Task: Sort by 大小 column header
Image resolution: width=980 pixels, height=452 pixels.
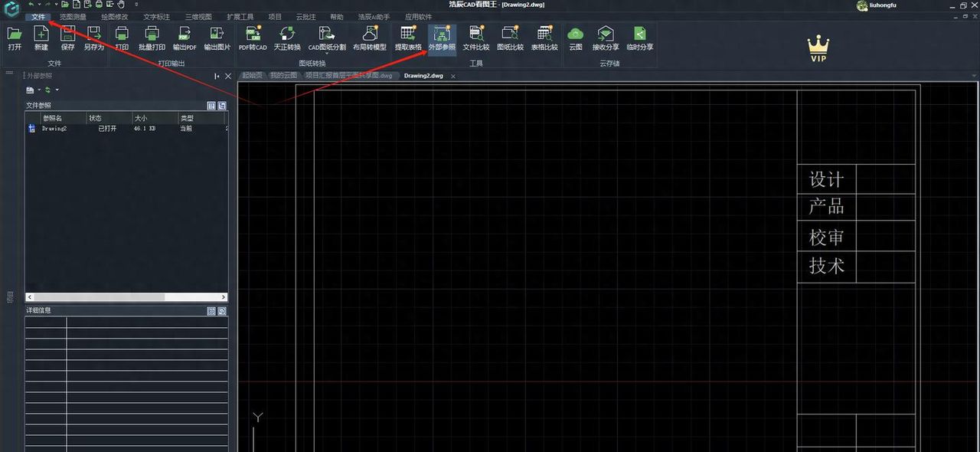Action: click(x=155, y=118)
